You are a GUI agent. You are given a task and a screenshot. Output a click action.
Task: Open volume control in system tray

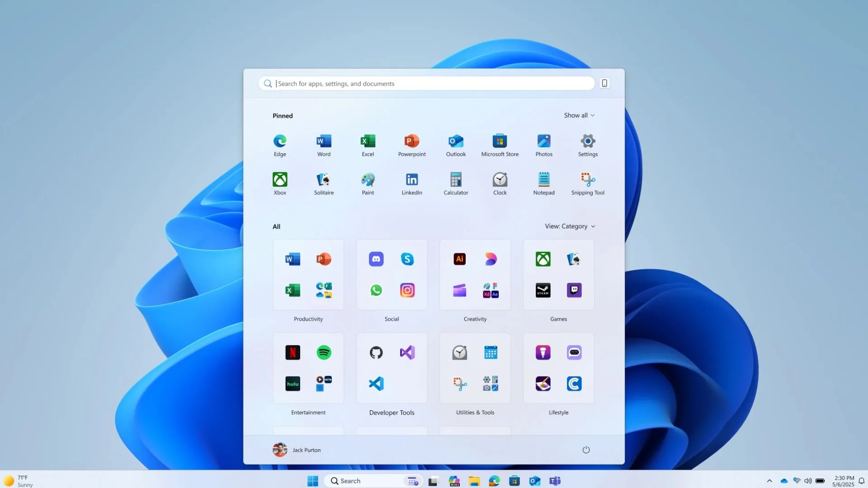click(x=808, y=481)
